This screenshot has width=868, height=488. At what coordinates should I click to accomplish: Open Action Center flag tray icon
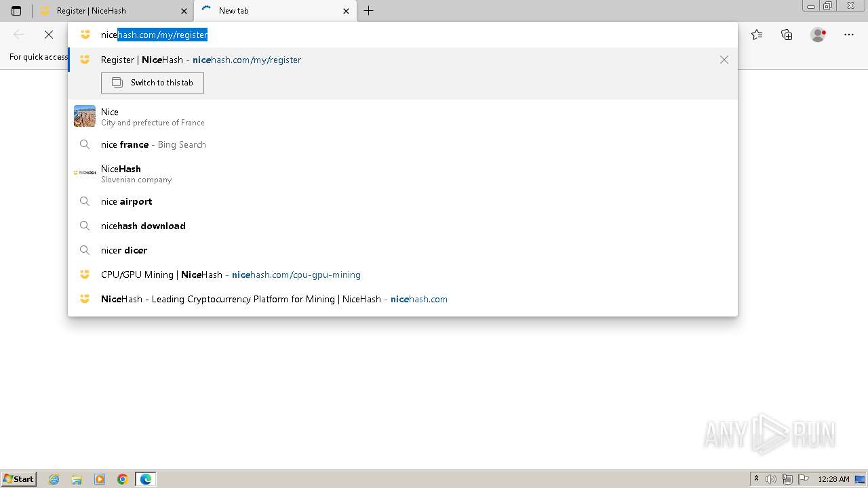point(803,479)
